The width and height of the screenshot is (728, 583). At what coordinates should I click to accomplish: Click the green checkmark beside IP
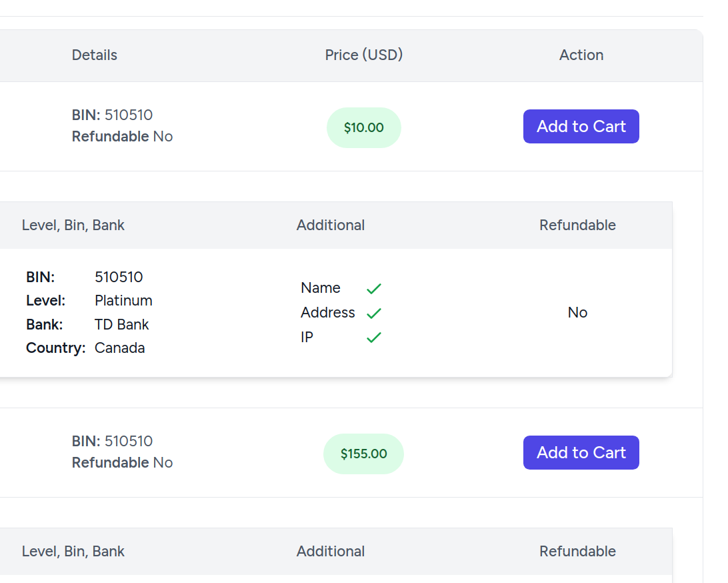[374, 338]
